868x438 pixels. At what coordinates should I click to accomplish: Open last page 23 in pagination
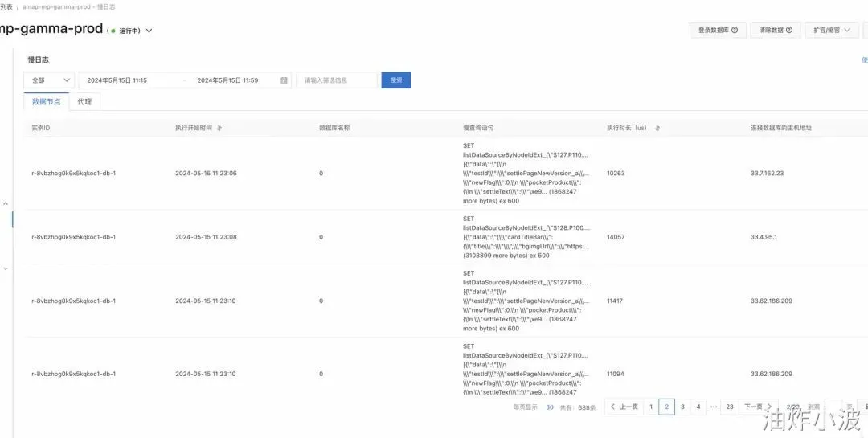730,407
